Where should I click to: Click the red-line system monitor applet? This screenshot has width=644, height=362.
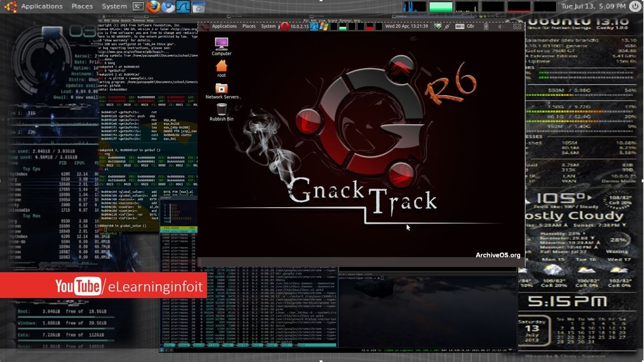519,7
